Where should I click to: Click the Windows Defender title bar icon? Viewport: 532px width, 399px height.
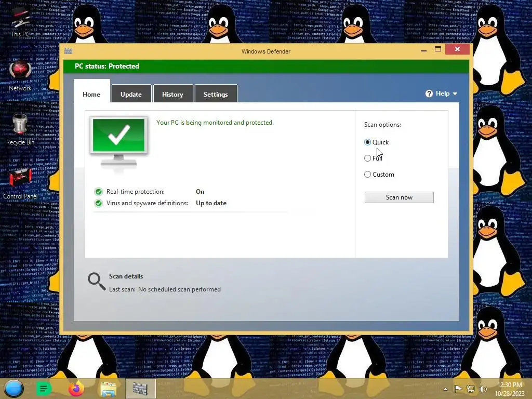[68, 51]
